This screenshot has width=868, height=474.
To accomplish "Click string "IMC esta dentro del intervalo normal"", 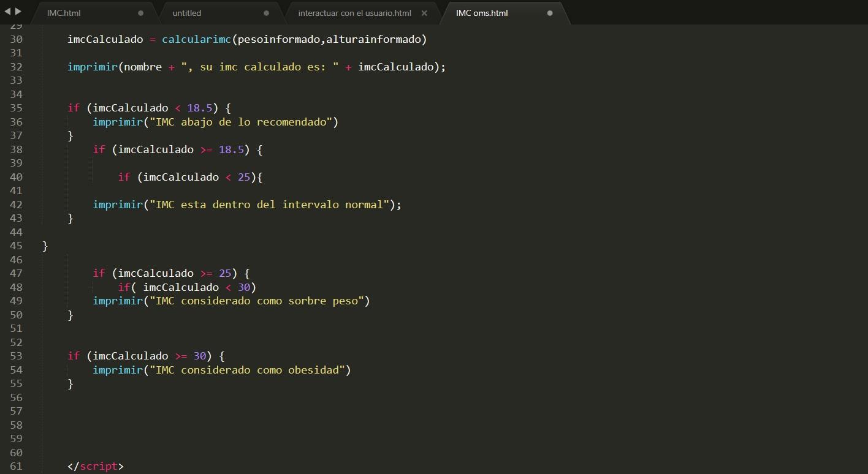I will tap(270, 205).
